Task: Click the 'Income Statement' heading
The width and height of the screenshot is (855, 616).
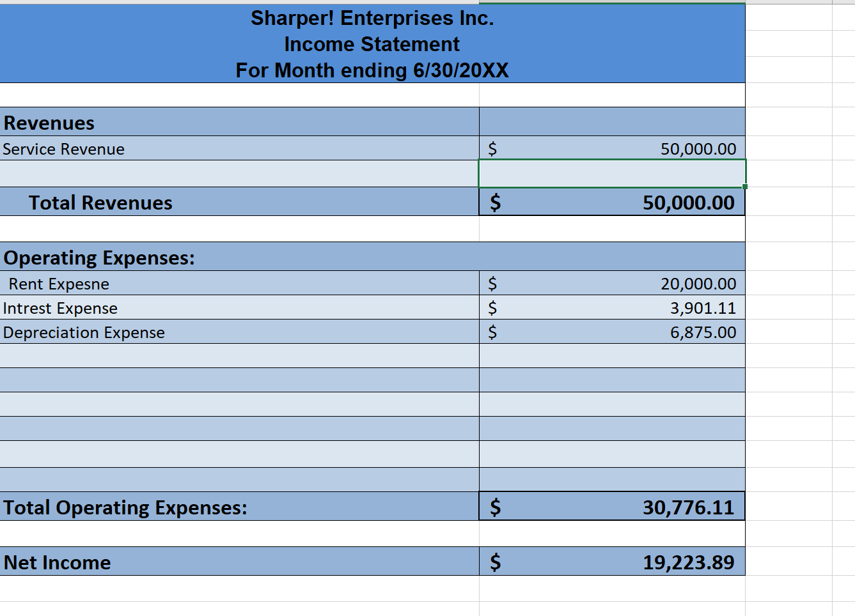Action: 372,44
